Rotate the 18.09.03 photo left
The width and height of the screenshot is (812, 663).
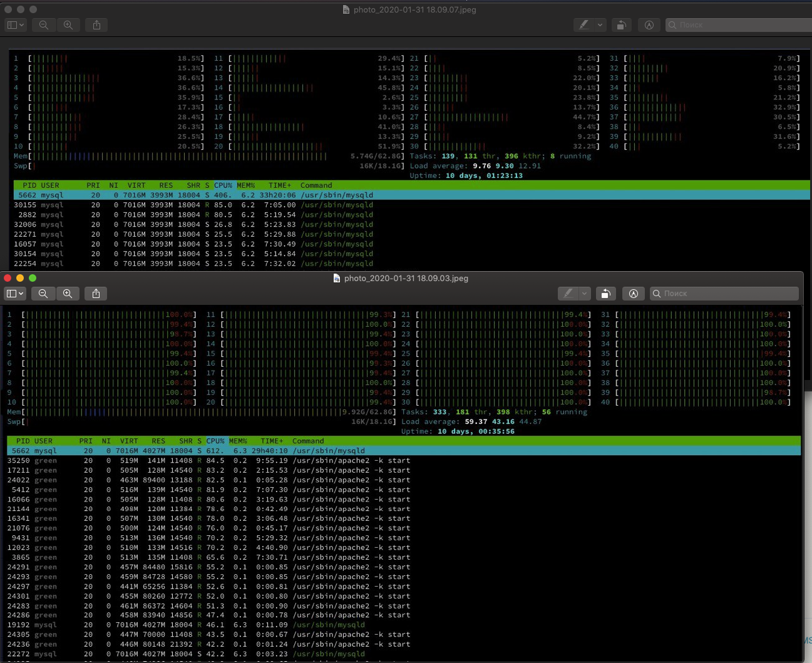605,294
